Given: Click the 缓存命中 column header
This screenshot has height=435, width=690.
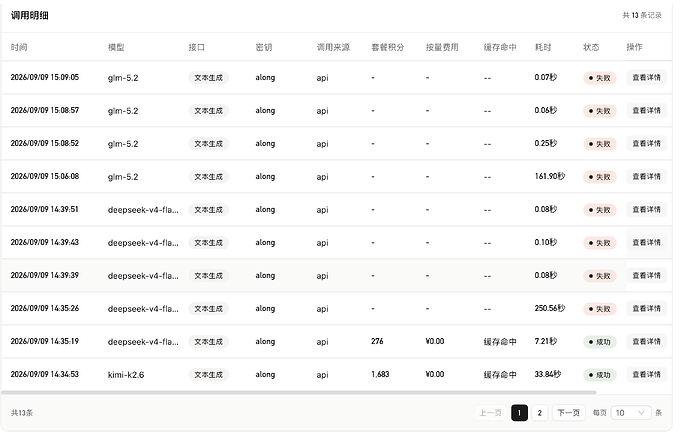Looking at the screenshot, I should (x=500, y=47).
